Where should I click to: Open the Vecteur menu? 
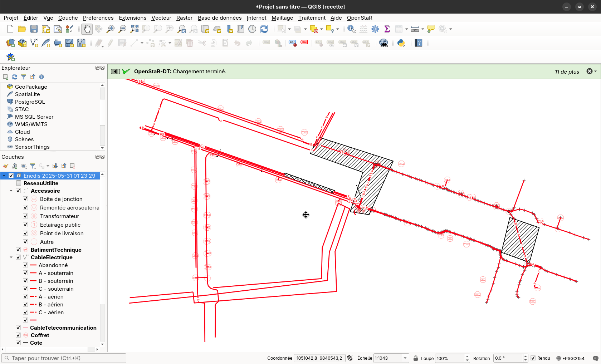click(161, 18)
